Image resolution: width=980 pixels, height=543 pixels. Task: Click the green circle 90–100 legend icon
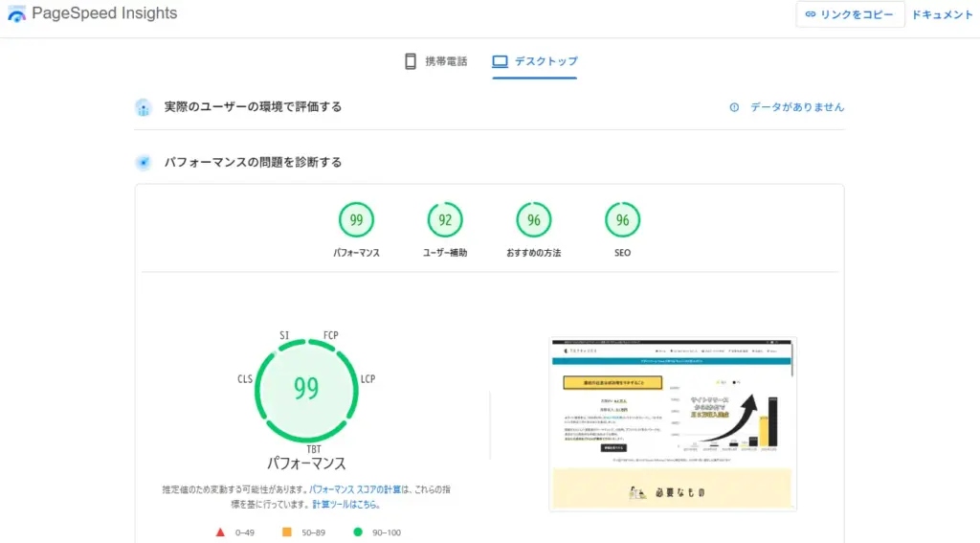pos(358,532)
